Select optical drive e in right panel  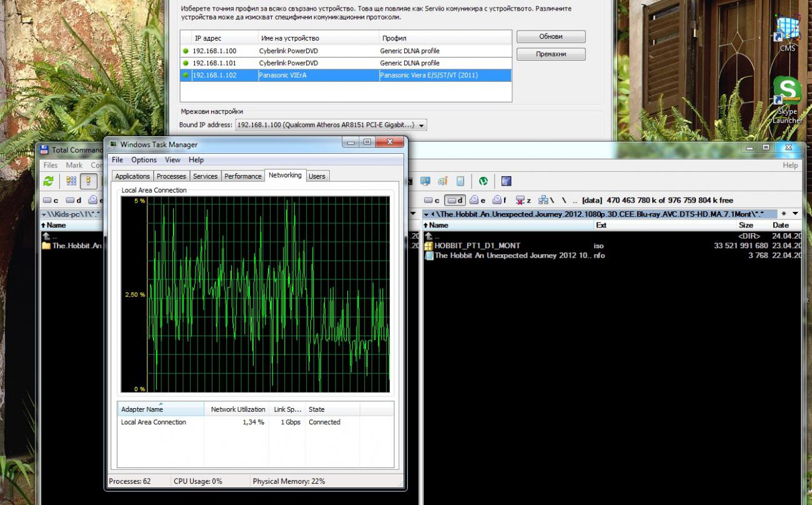tap(478, 201)
